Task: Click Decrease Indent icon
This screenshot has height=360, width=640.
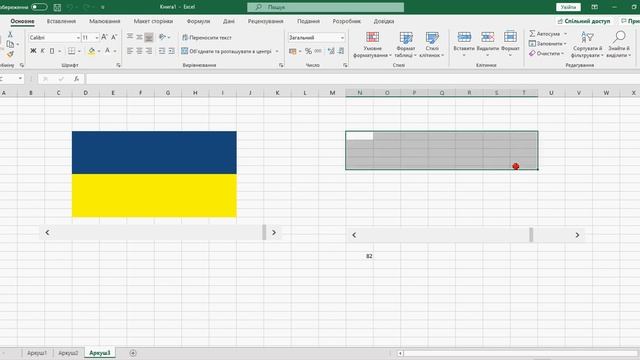Action: coord(162,51)
